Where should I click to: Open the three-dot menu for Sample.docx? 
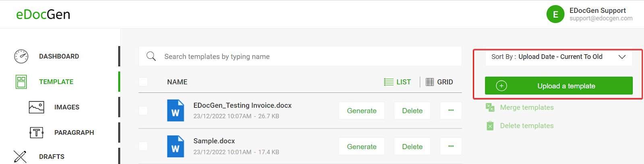[451, 146]
